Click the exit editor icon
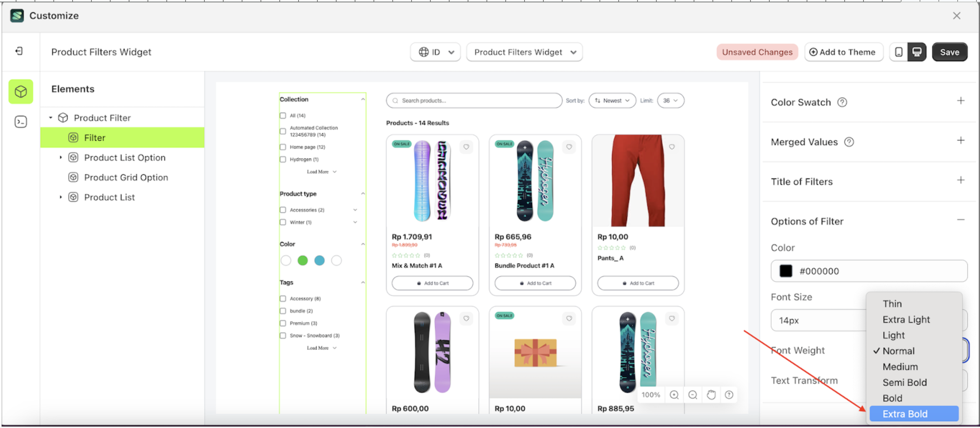Viewport: 980px width, 428px height. (19, 51)
